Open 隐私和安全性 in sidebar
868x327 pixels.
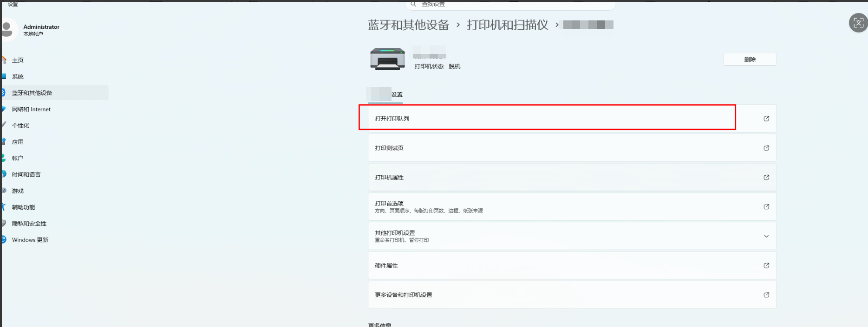[x=29, y=224]
